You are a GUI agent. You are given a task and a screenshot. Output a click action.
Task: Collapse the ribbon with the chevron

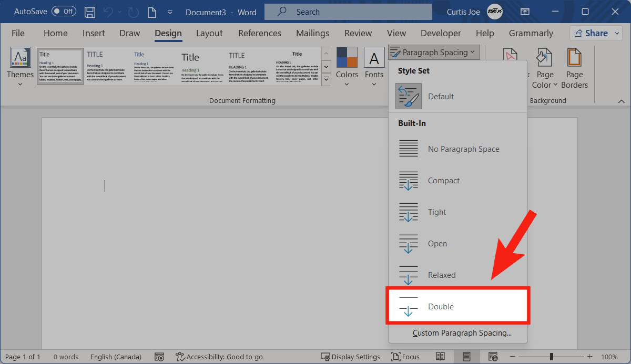coord(621,101)
